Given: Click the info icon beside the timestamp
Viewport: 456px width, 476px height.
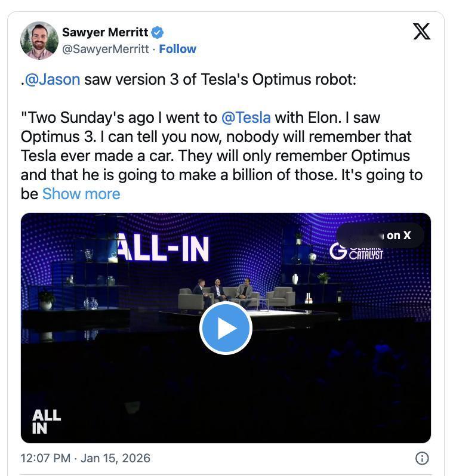Looking at the screenshot, I should point(421,458).
